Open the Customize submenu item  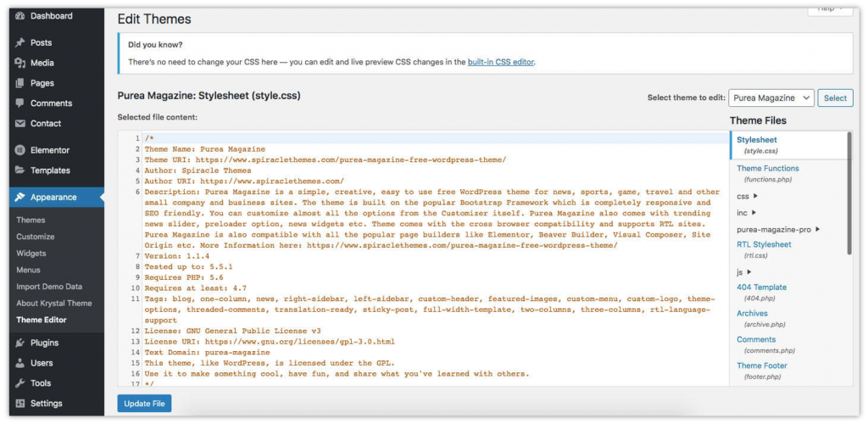tap(36, 237)
